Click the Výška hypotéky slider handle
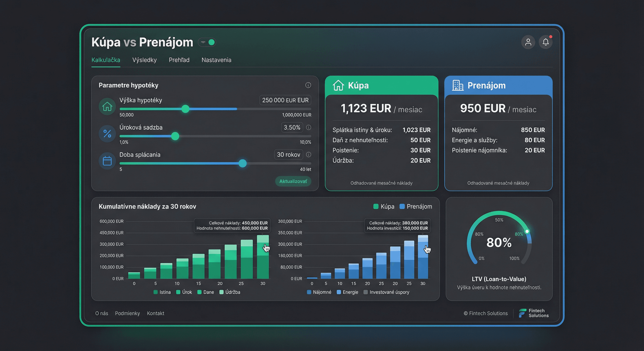Screen dimensions: 644x351 click(x=185, y=109)
